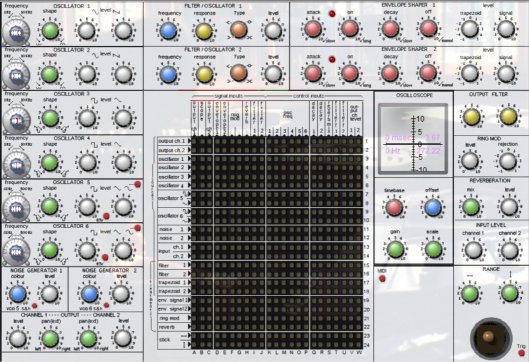Toggle the Envelope Shaper 2 red LED
Screen dimensions: 529x362
point(332,59)
